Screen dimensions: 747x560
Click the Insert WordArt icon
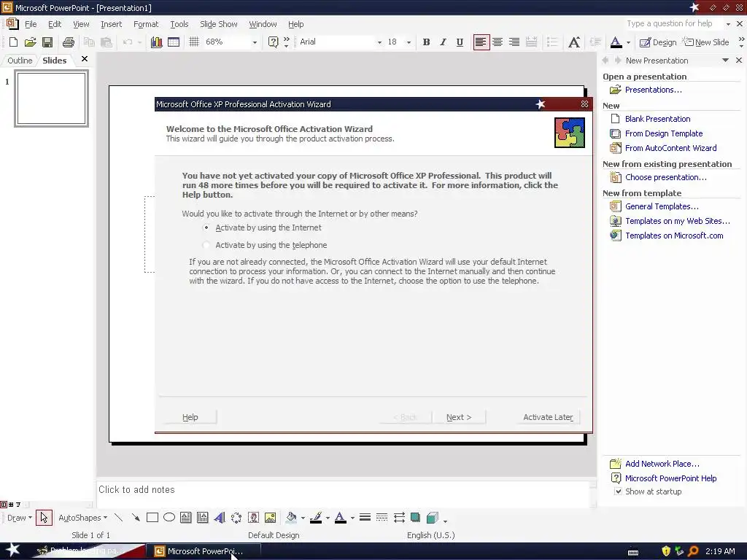220,518
